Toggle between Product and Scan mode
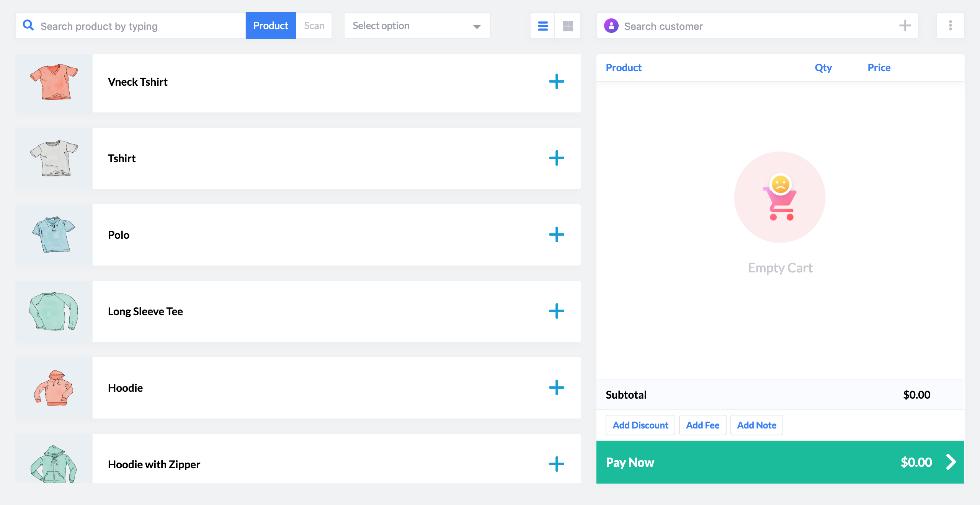This screenshot has height=505, width=980. tap(314, 26)
